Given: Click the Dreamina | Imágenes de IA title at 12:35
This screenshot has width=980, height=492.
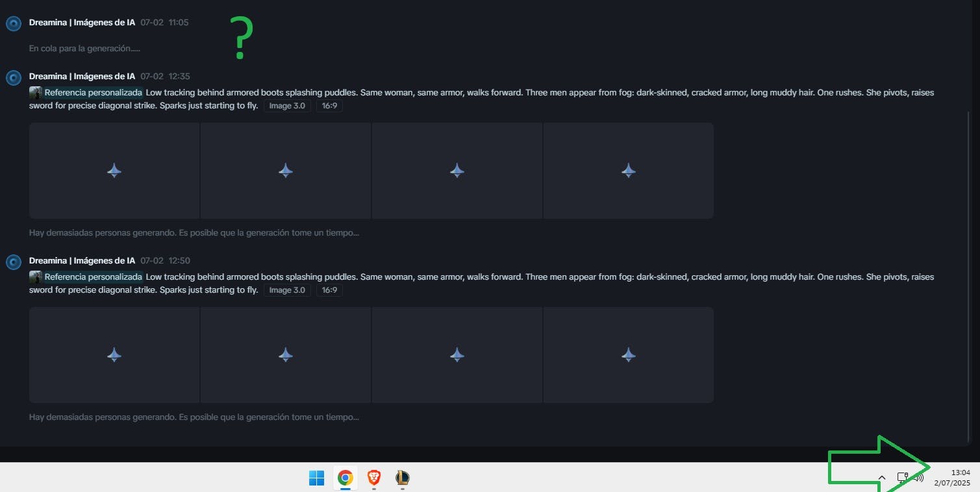Looking at the screenshot, I should coord(82,77).
